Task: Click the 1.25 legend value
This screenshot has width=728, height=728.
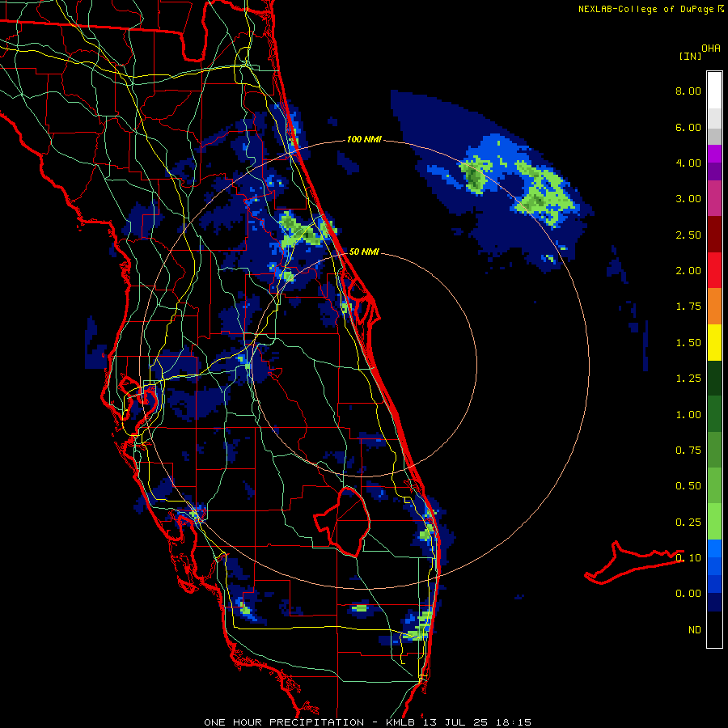Action: [688, 379]
